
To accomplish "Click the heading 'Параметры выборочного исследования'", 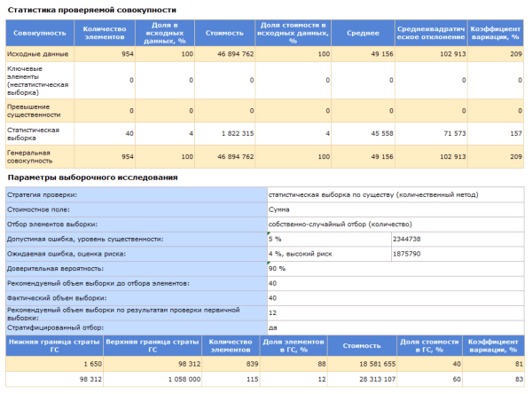I will click(92, 177).
